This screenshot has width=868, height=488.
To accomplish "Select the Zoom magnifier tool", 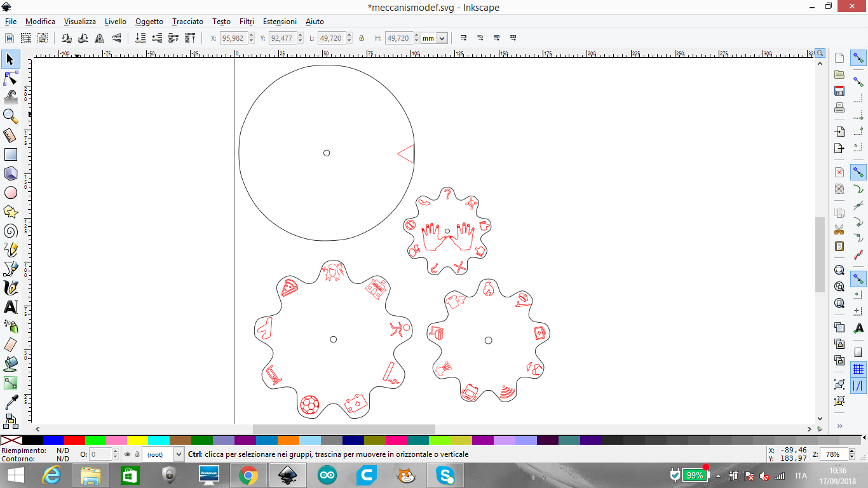I will coord(10,116).
